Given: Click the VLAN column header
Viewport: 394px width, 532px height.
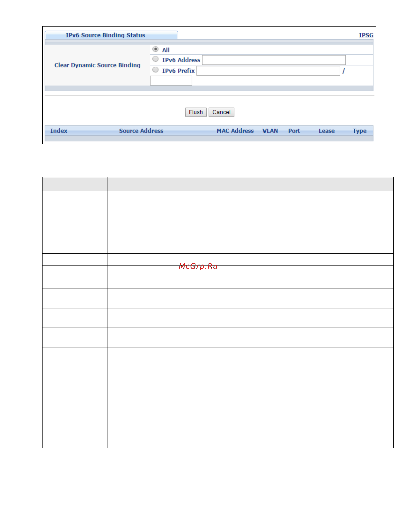Looking at the screenshot, I should click(270, 131).
